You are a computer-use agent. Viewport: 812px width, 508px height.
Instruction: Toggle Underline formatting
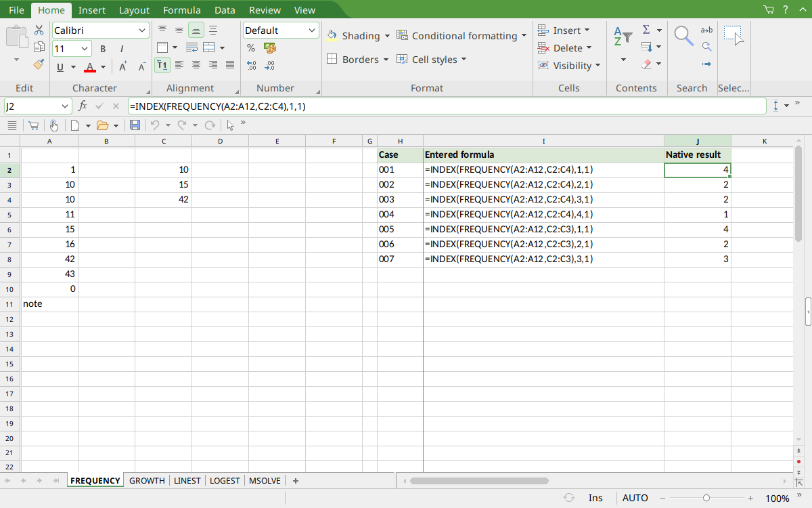point(60,66)
